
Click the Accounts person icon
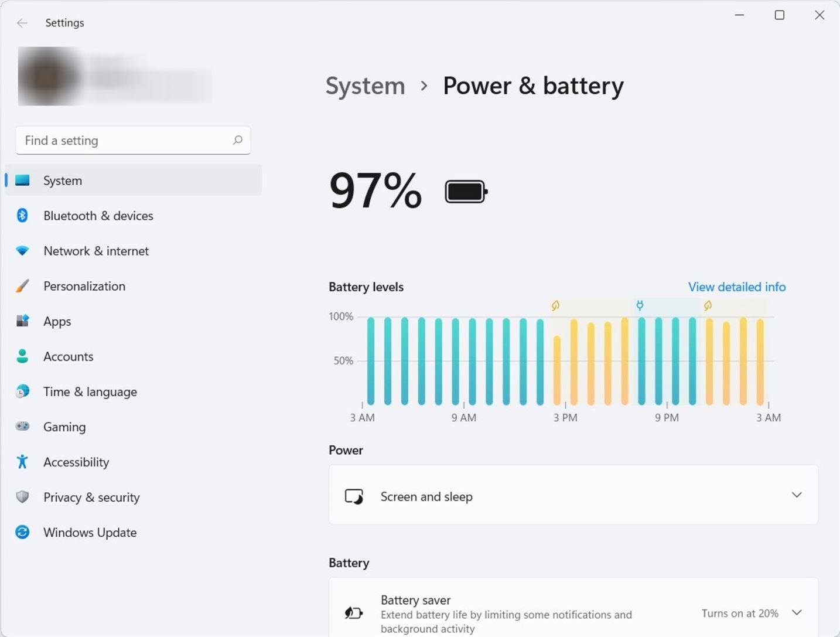22,356
